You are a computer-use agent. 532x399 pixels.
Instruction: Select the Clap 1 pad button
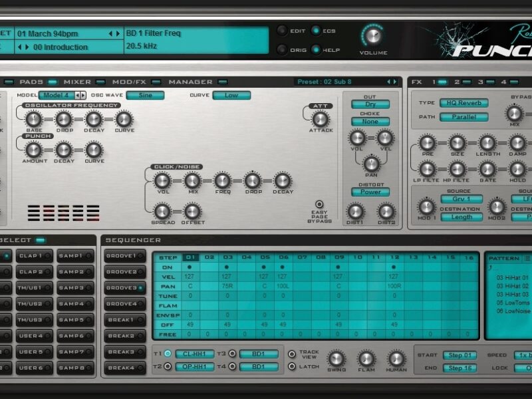35,256
